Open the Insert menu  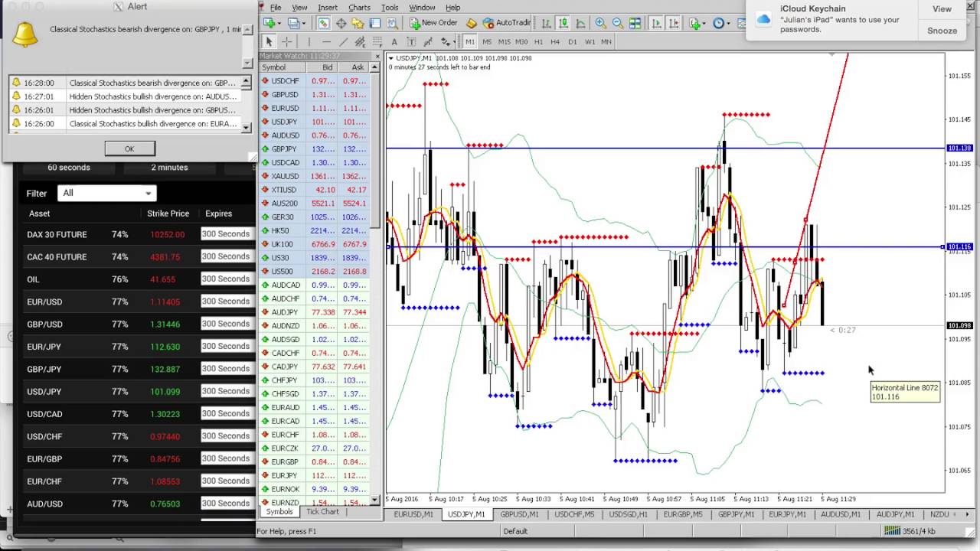tap(328, 8)
